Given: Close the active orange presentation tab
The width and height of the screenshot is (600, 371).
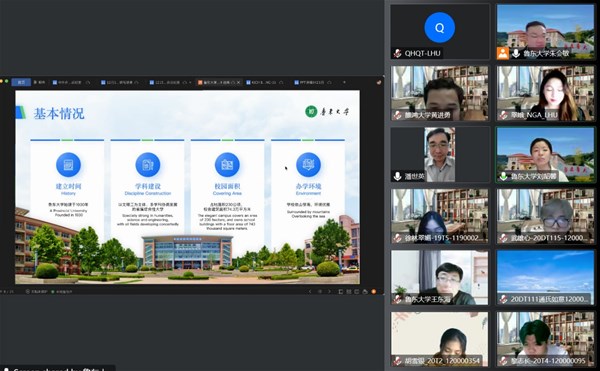Looking at the screenshot, I should pyautogui.click(x=238, y=82).
